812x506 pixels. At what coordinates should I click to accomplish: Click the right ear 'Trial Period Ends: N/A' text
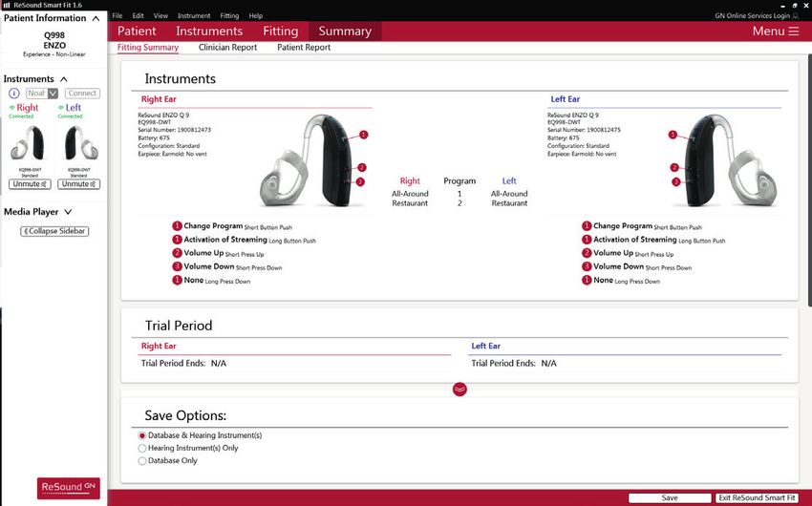point(183,363)
